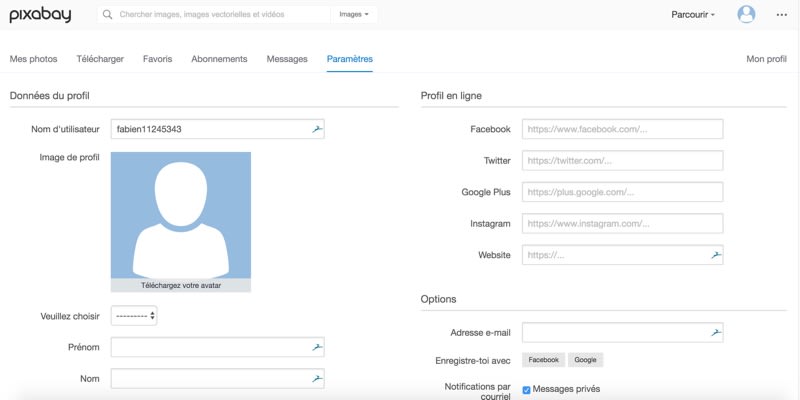Click the Adresse e-mail input field
This screenshot has width=800, height=400.
[x=622, y=333]
